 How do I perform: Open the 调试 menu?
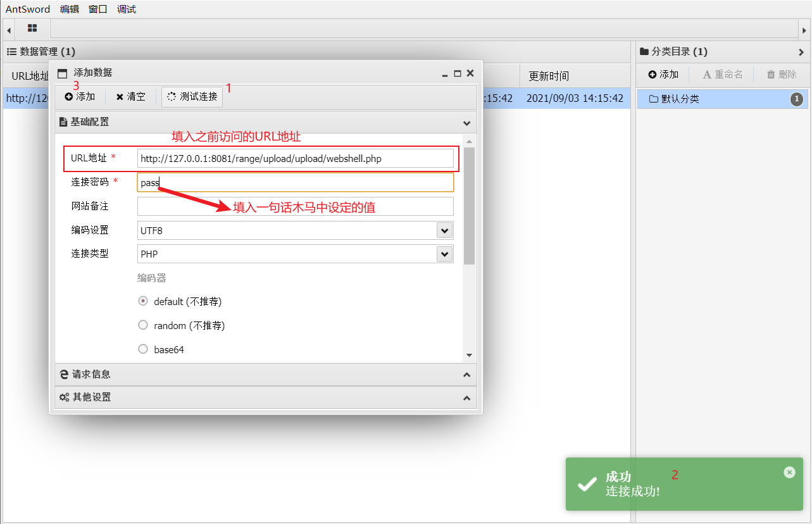127,9
